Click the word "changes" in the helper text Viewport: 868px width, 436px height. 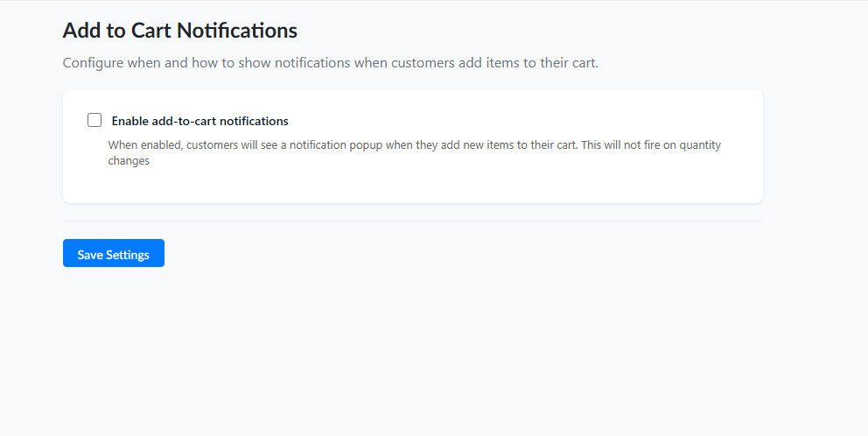[129, 161]
